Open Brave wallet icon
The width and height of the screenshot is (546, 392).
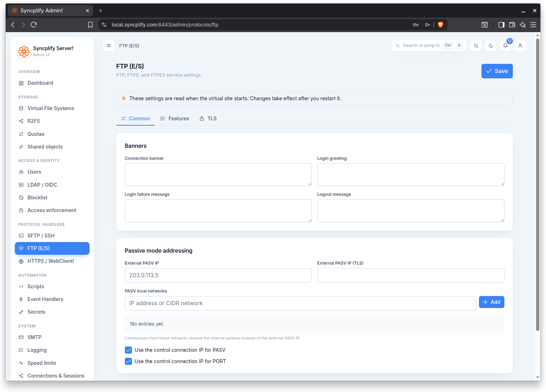[x=512, y=25]
